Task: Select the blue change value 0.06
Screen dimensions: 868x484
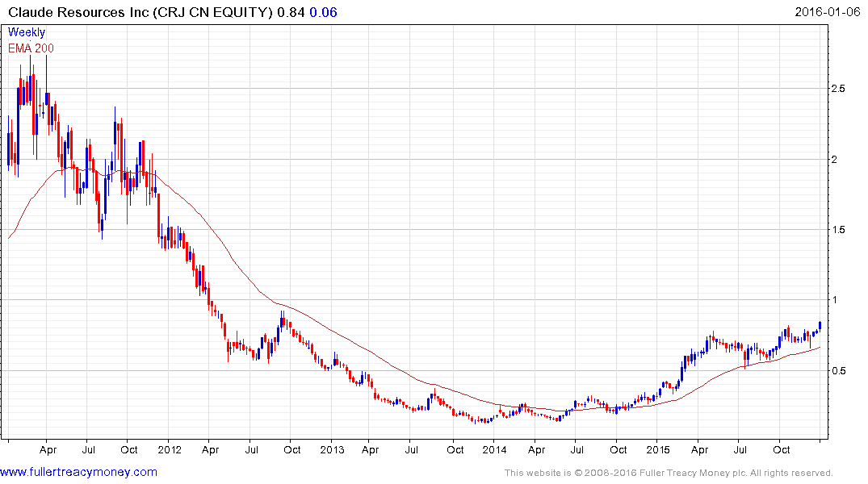Action: tap(323, 12)
